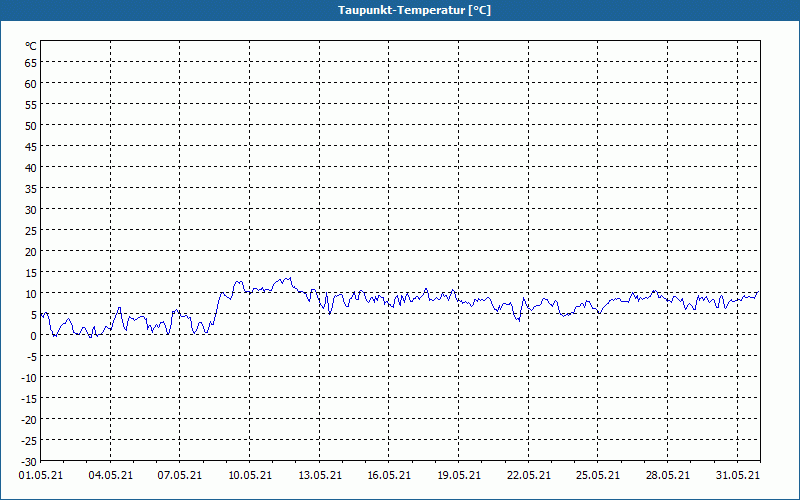This screenshot has width=800, height=500.
Task: Select the 55 y-axis label
Action: tap(31, 105)
